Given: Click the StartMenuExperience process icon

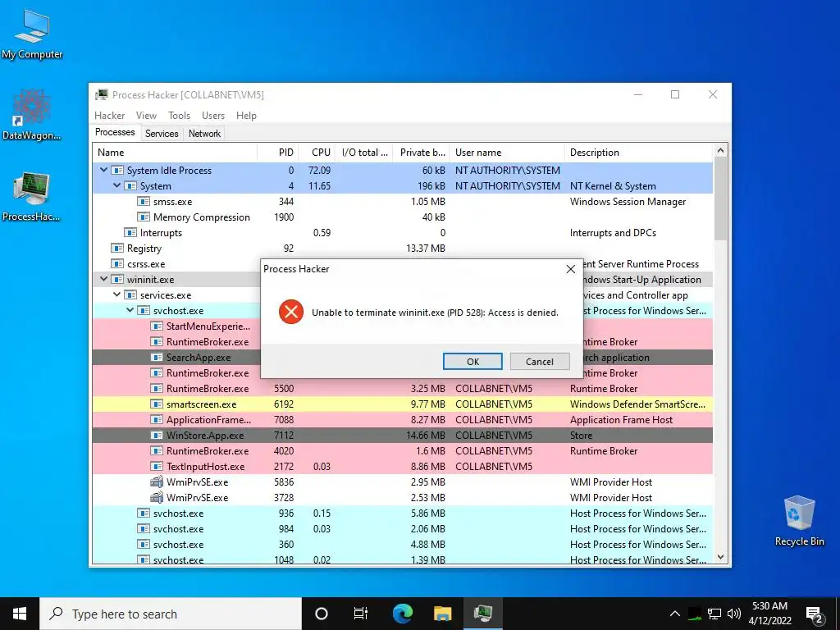Looking at the screenshot, I should [x=157, y=326].
